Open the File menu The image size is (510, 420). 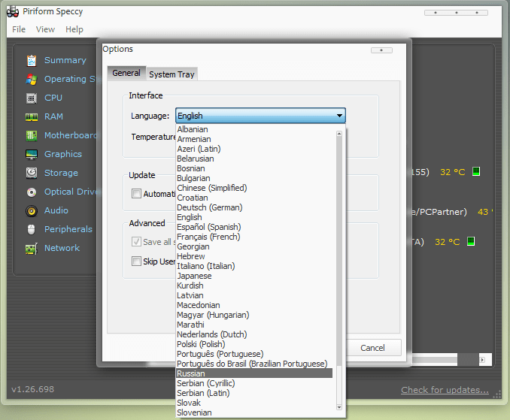click(x=19, y=29)
